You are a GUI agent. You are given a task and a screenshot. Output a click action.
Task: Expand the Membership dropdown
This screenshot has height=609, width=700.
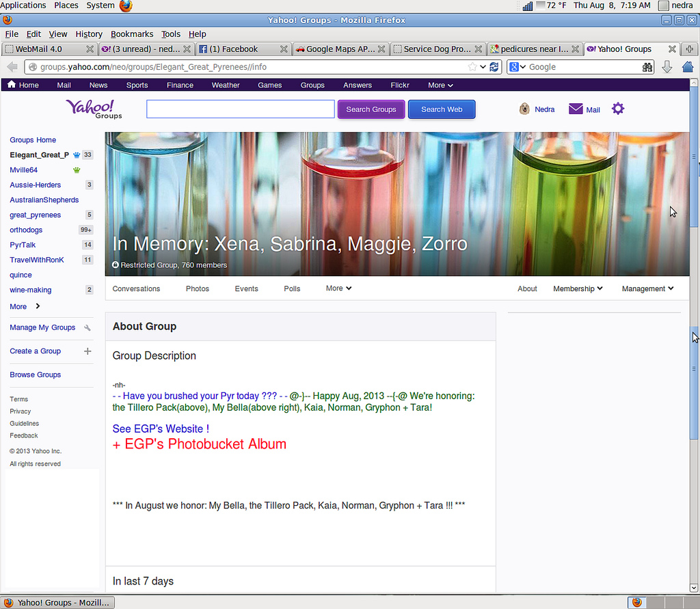pyautogui.click(x=578, y=288)
